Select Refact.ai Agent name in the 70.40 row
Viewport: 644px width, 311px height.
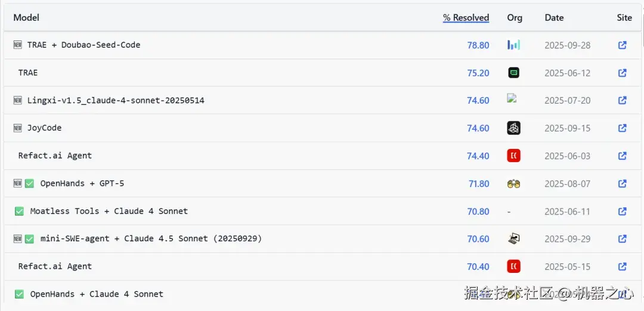[x=55, y=266]
